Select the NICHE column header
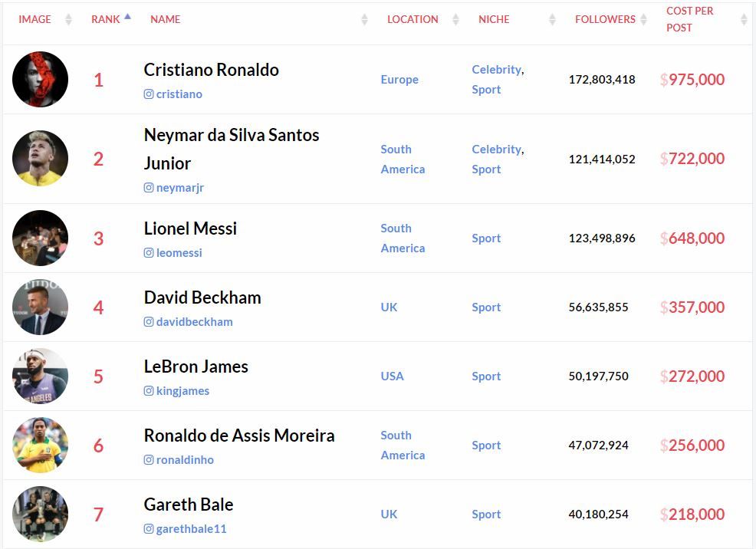756x549 pixels. 494,19
